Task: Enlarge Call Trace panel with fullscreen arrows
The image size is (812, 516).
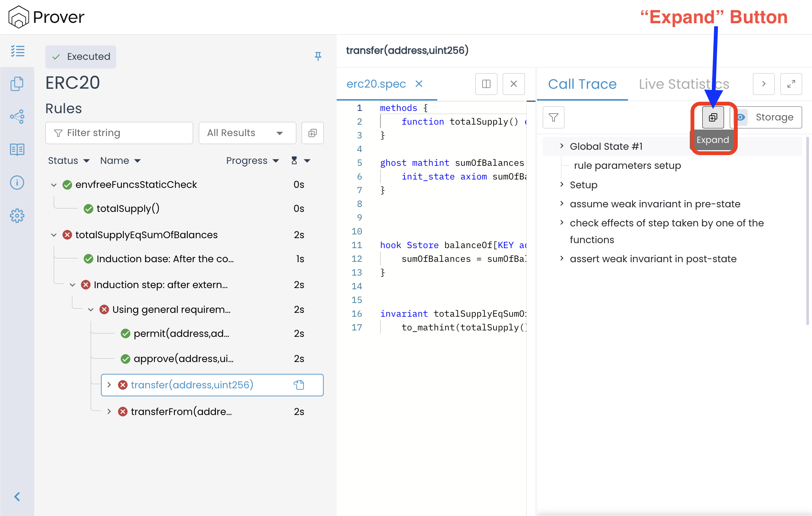Action: point(791,84)
